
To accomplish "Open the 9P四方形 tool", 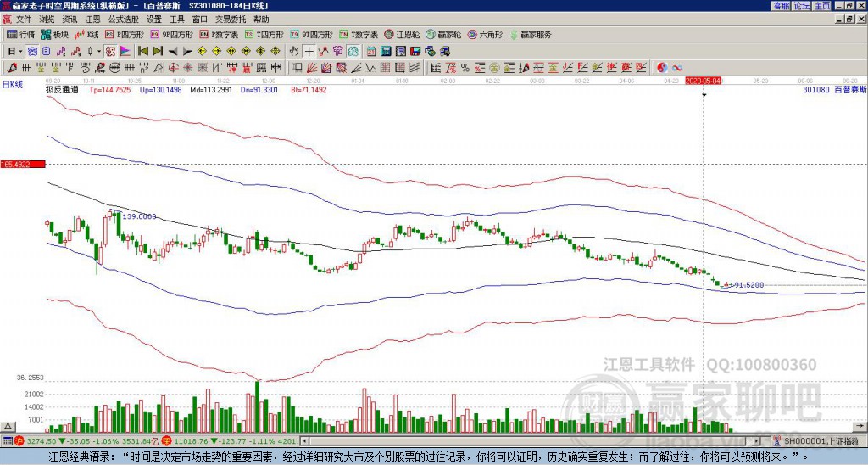I will pos(171,34).
